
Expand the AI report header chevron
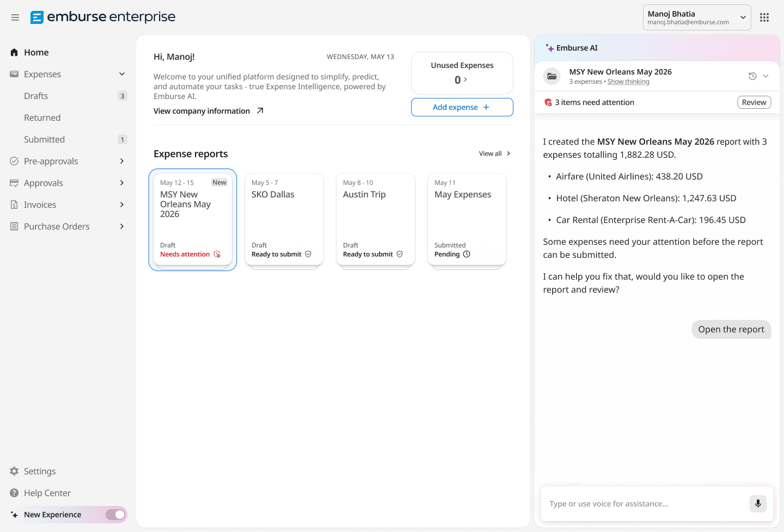point(765,76)
